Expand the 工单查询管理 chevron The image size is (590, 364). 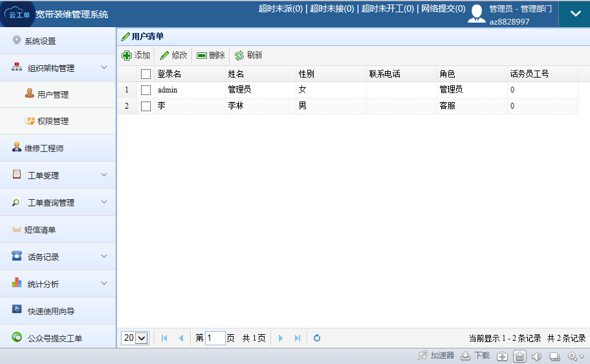tap(104, 202)
